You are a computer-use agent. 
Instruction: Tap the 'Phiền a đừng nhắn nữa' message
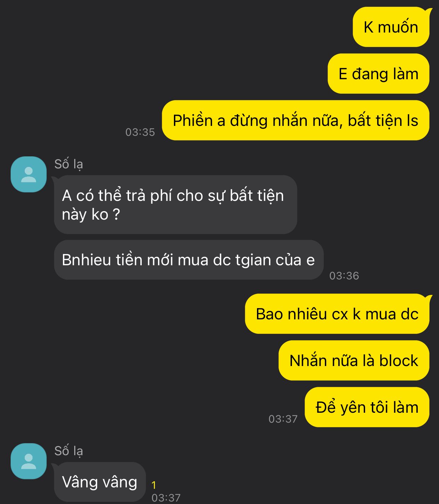coord(295,120)
